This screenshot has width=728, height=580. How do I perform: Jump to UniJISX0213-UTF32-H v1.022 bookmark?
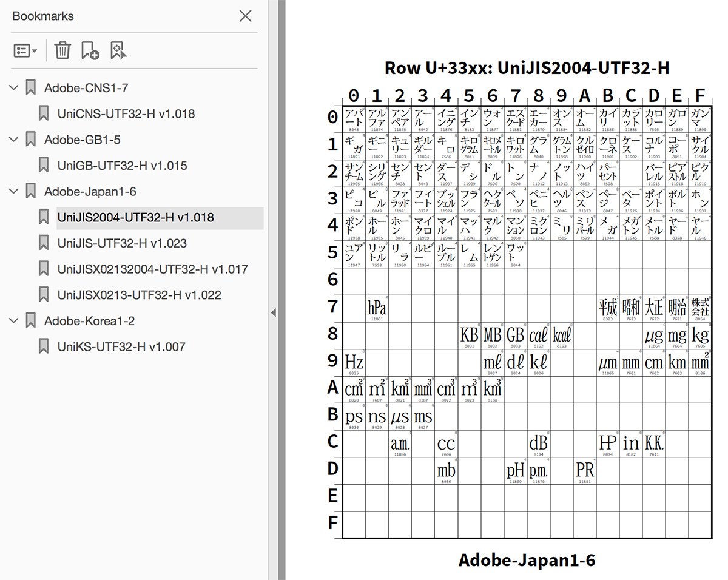pos(139,295)
